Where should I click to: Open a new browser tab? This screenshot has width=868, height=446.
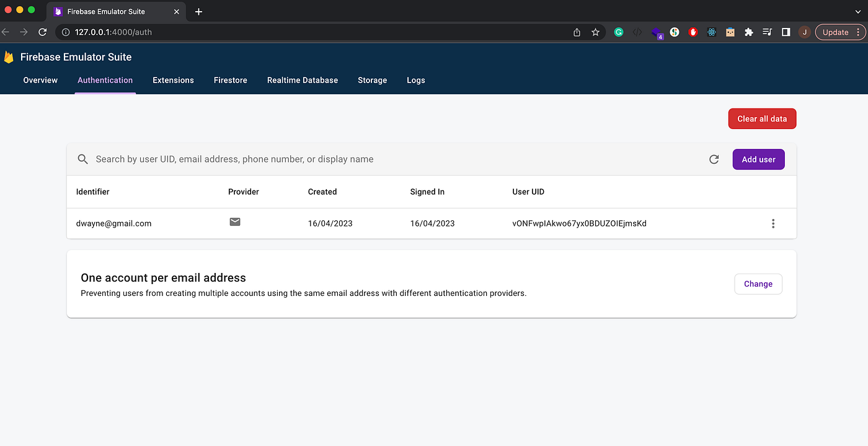[x=198, y=12]
